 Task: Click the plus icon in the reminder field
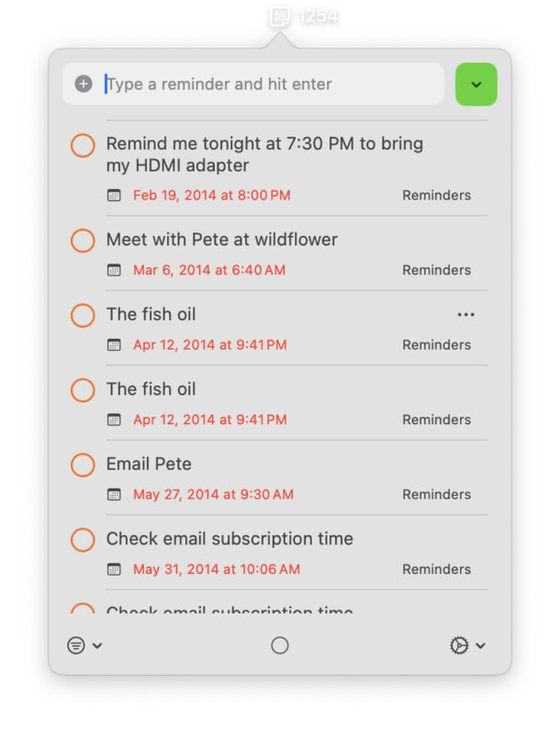coord(84,84)
